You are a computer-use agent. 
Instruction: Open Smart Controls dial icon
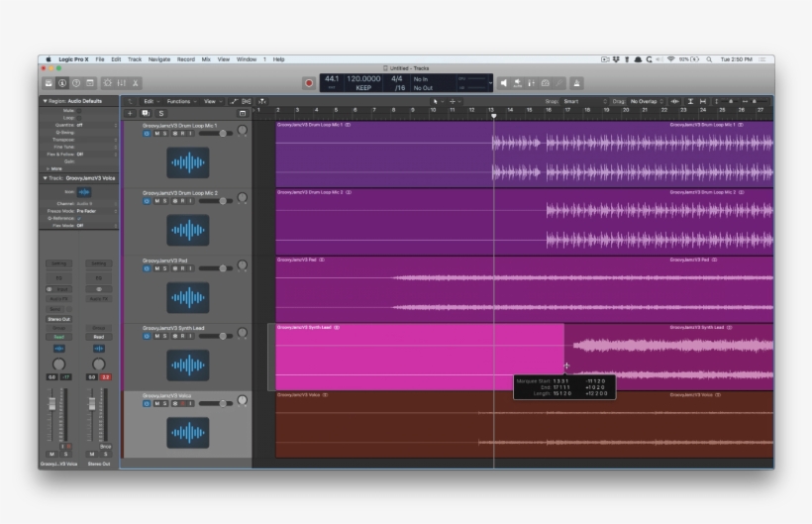[108, 83]
